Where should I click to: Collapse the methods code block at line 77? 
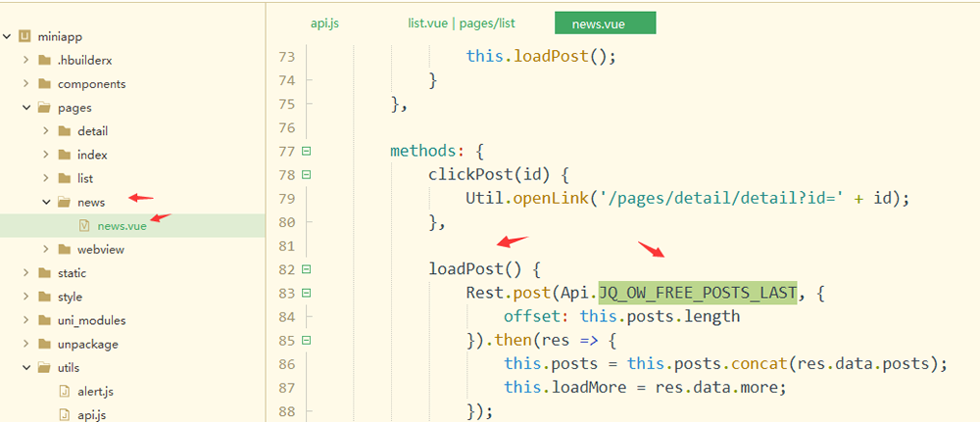(307, 151)
